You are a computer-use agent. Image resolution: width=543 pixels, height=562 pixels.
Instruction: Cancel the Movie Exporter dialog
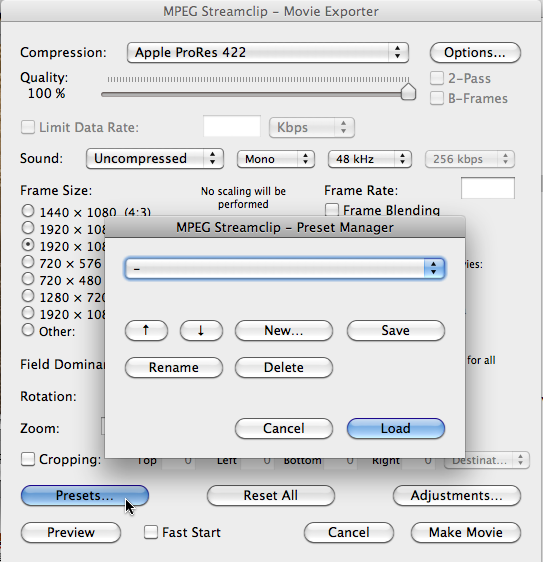(x=349, y=533)
